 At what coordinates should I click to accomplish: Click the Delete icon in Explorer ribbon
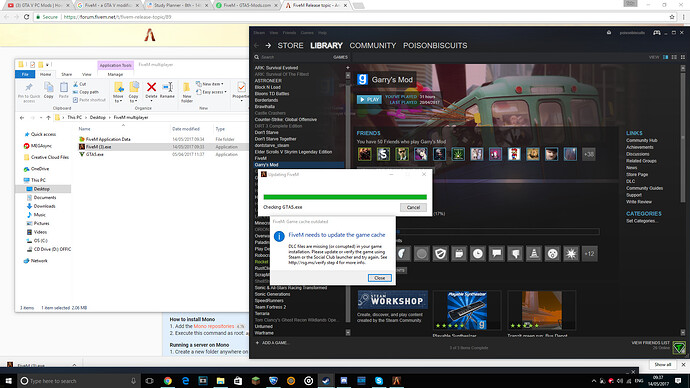click(151, 90)
